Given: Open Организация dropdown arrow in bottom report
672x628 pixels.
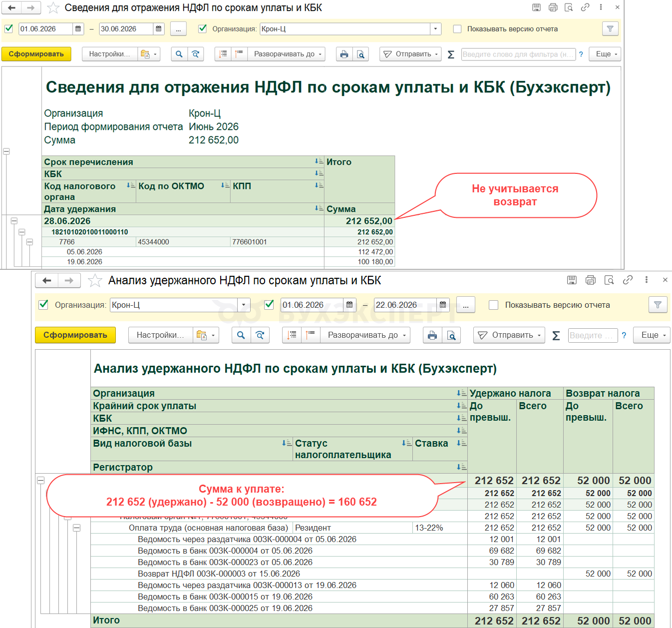Looking at the screenshot, I should [244, 305].
